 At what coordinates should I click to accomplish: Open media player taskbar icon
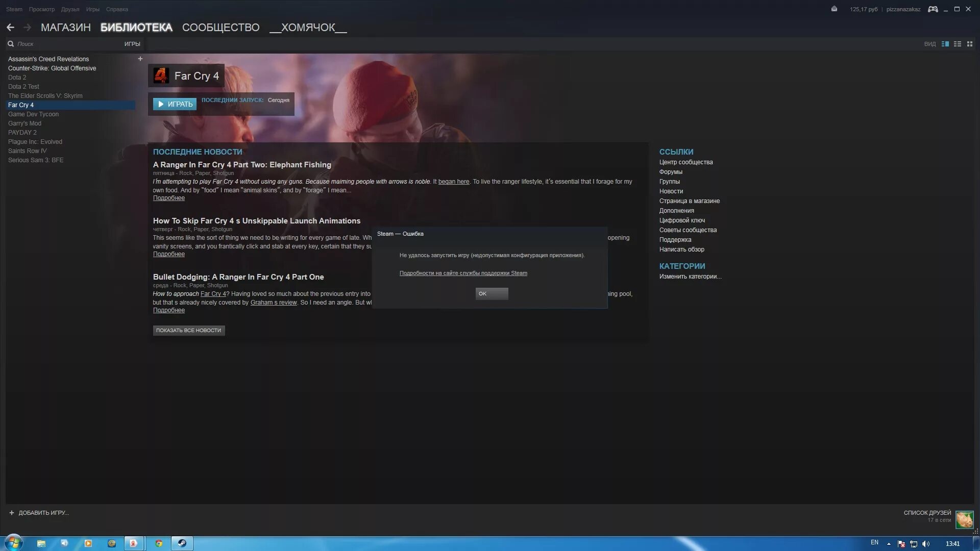[88, 543]
